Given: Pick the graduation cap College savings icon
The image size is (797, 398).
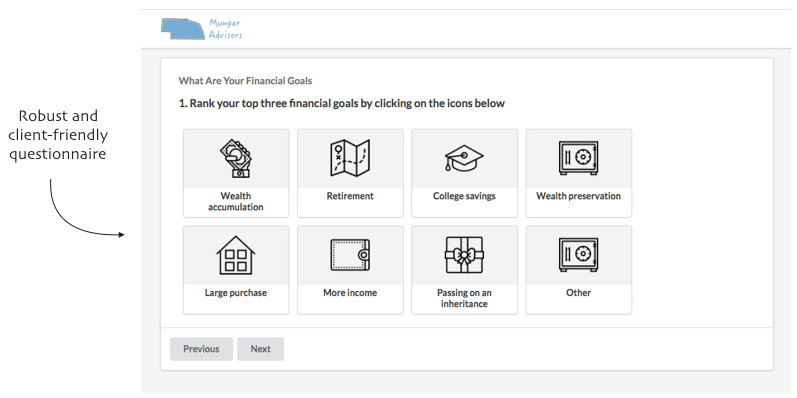Looking at the screenshot, I should (464, 159).
